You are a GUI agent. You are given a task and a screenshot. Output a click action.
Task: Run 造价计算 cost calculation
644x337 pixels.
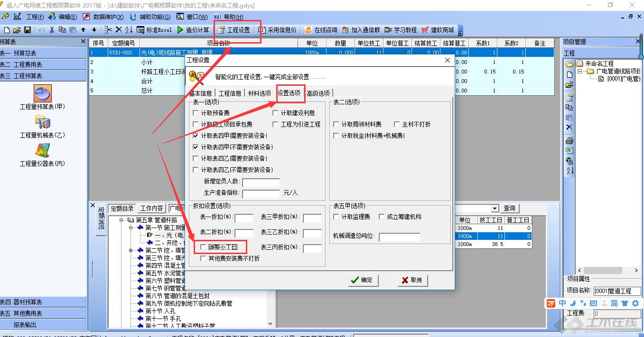(193, 30)
